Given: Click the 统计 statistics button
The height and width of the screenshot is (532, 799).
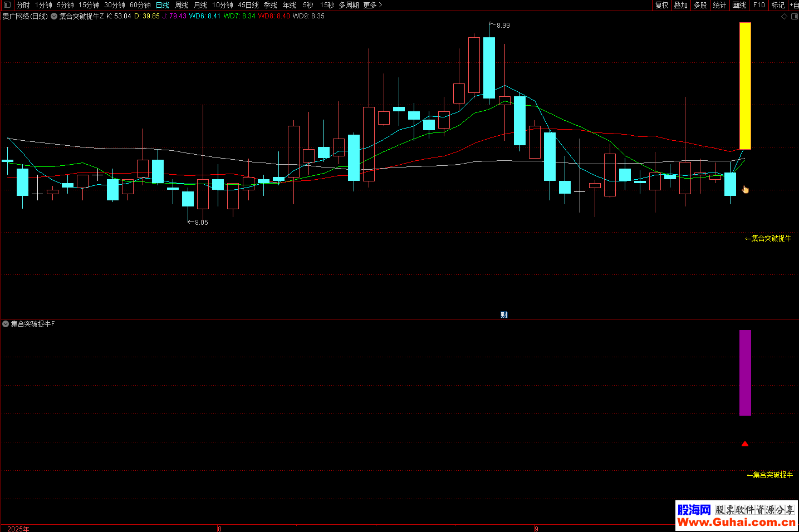Looking at the screenshot, I should [719, 5].
